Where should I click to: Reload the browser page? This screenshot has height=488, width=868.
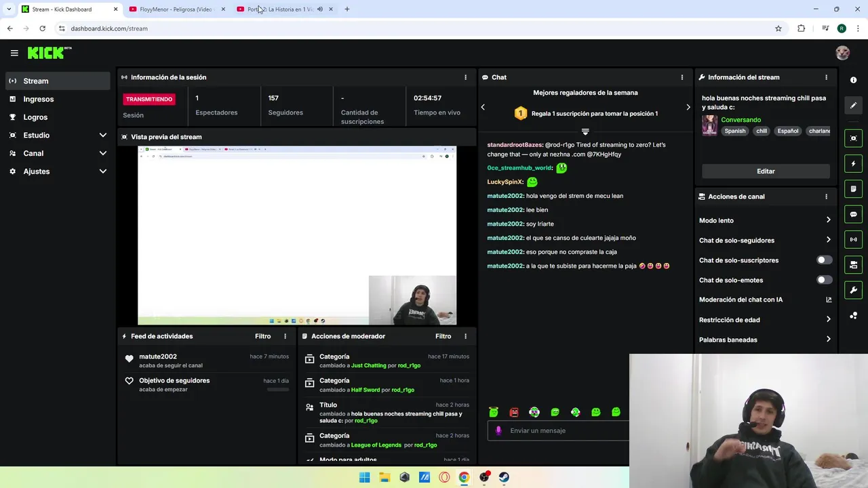click(x=42, y=28)
